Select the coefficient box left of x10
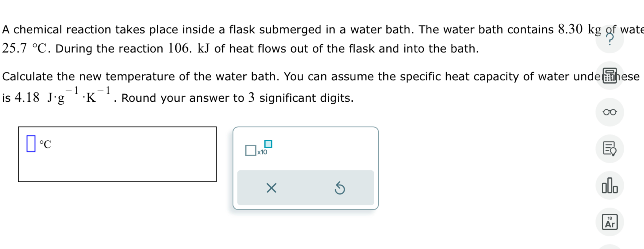 click(251, 150)
